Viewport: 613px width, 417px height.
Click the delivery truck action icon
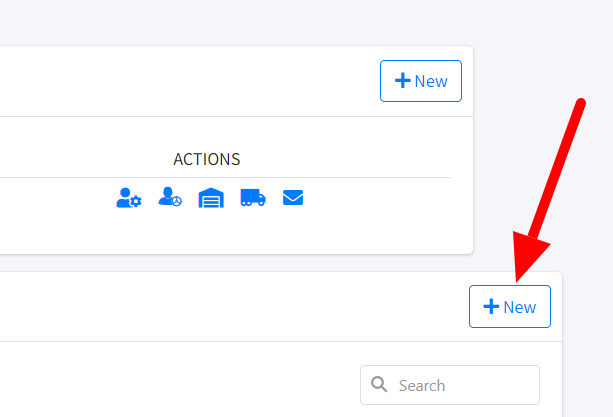[x=252, y=198]
